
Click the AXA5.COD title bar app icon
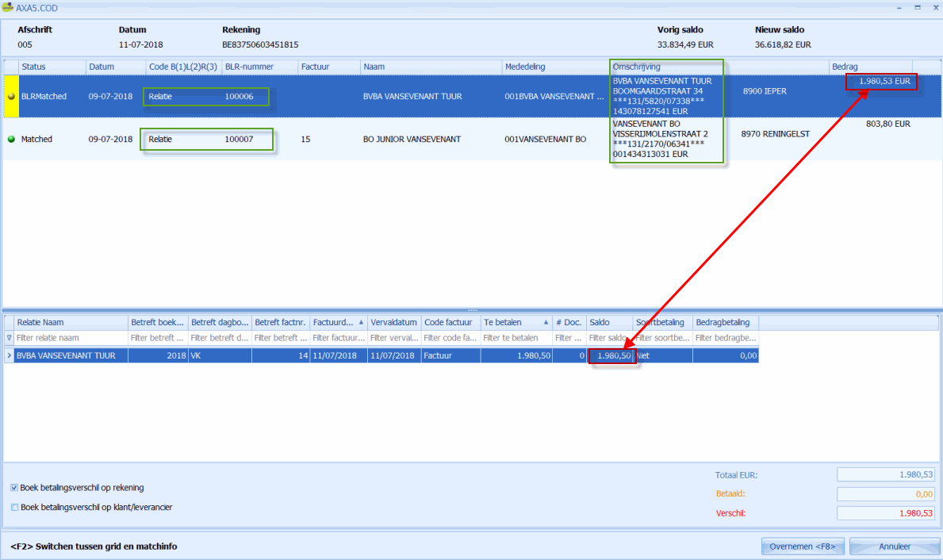tap(8, 7)
